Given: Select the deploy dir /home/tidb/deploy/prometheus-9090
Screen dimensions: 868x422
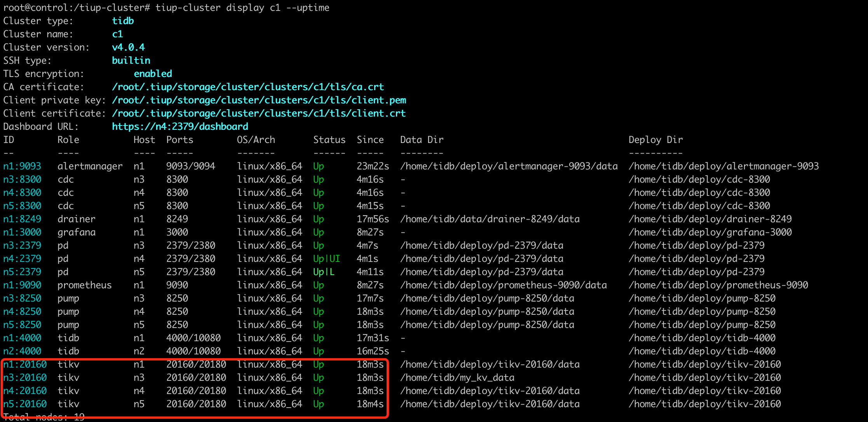Looking at the screenshot, I should click(718, 285).
